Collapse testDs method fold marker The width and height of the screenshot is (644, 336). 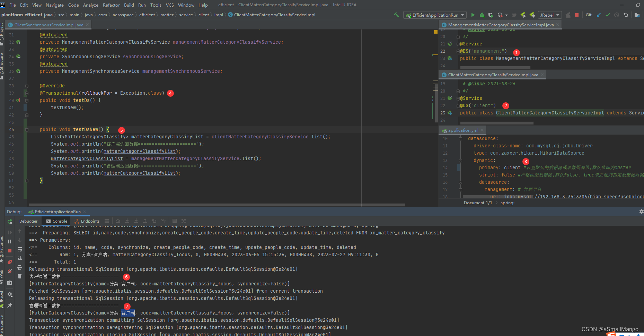[27, 101]
